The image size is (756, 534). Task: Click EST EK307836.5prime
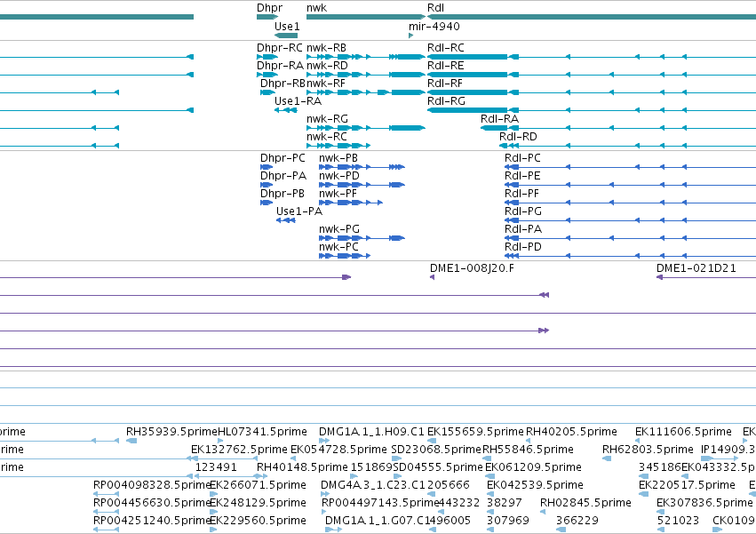(704, 503)
